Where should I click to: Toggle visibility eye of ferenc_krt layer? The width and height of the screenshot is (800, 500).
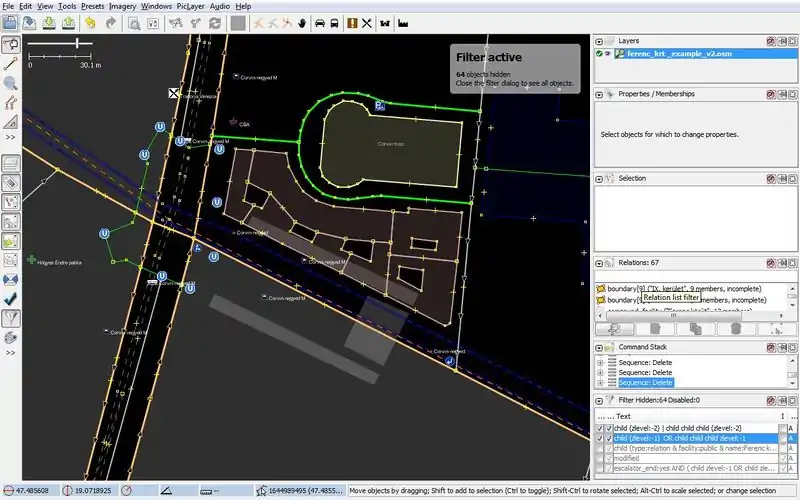pyautogui.click(x=608, y=53)
